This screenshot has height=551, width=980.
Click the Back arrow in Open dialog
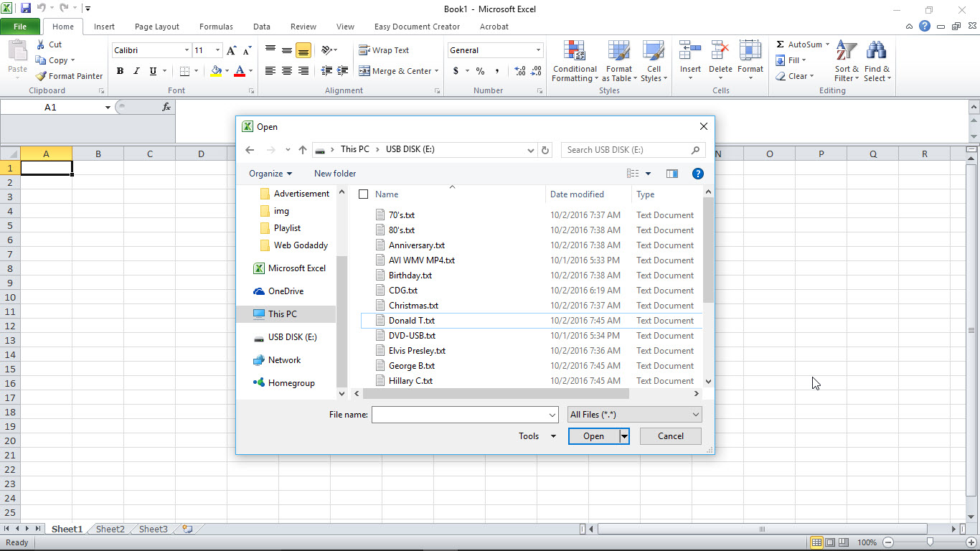250,150
